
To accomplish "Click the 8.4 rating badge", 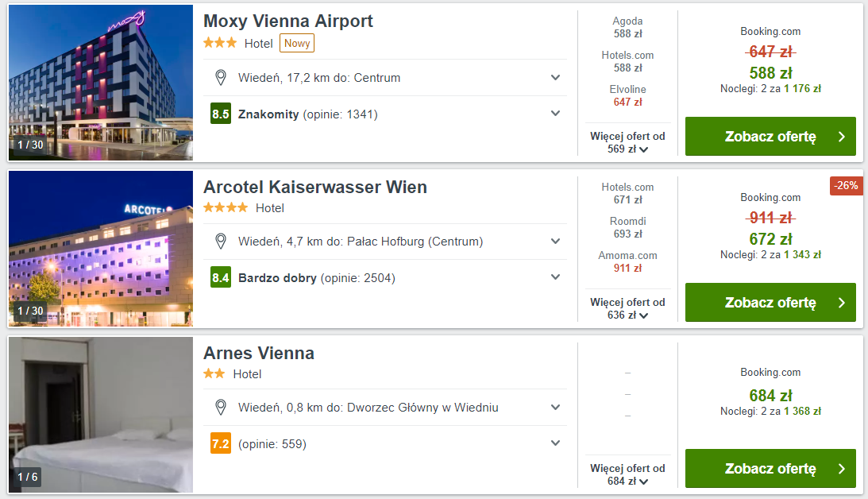I will (221, 277).
